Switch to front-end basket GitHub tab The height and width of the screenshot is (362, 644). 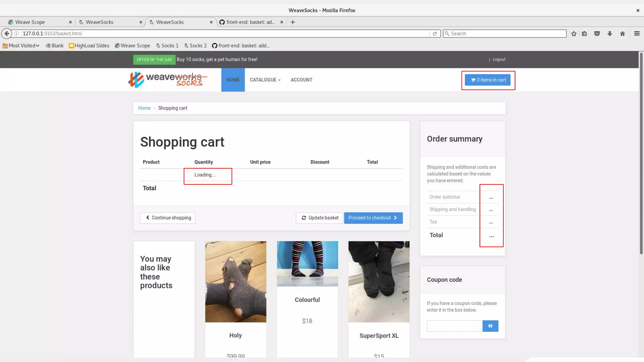point(250,22)
